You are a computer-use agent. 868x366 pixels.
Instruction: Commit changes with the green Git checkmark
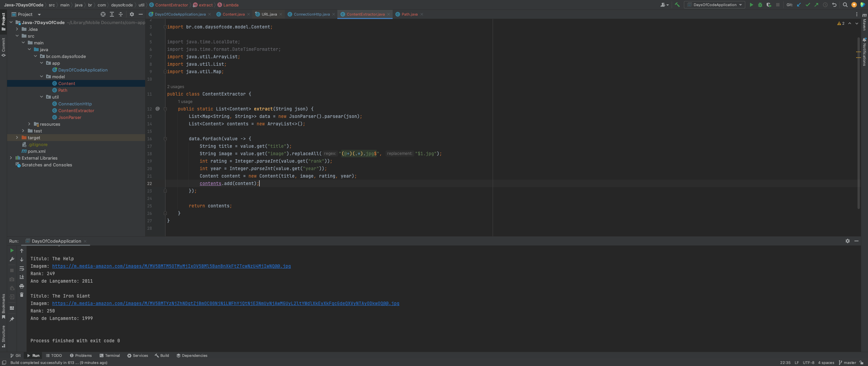pos(808,5)
